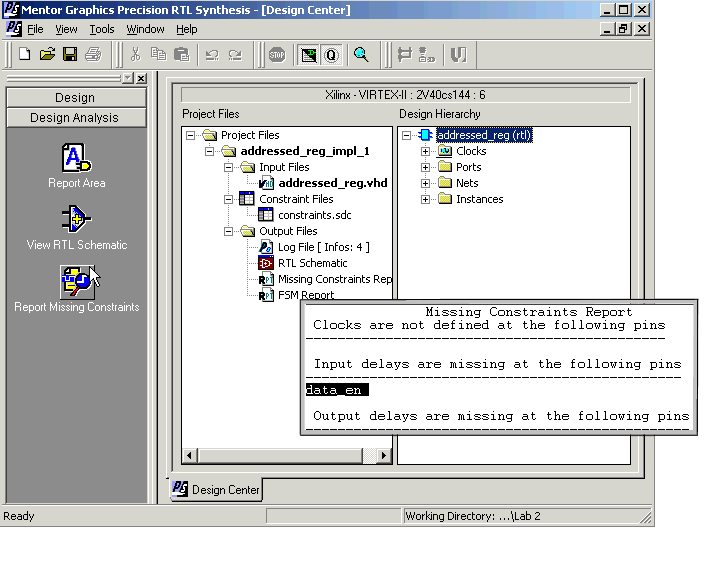Click the U-shaped toolbar icon
This screenshot has height=570, width=705.
[x=459, y=55]
